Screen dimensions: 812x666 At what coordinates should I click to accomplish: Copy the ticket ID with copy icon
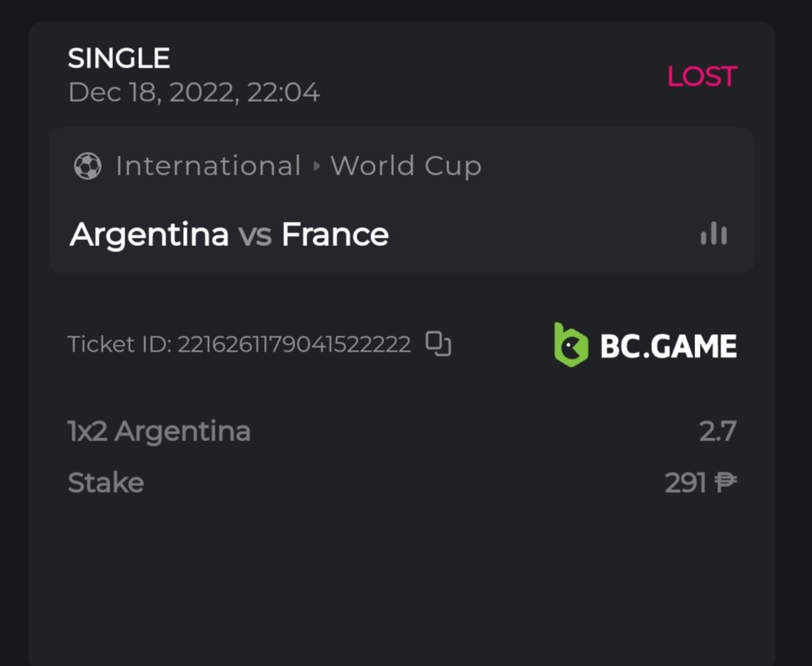click(438, 344)
